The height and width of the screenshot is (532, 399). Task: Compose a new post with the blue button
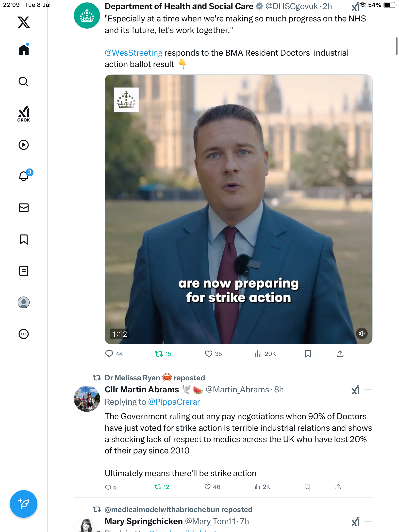pos(24,504)
